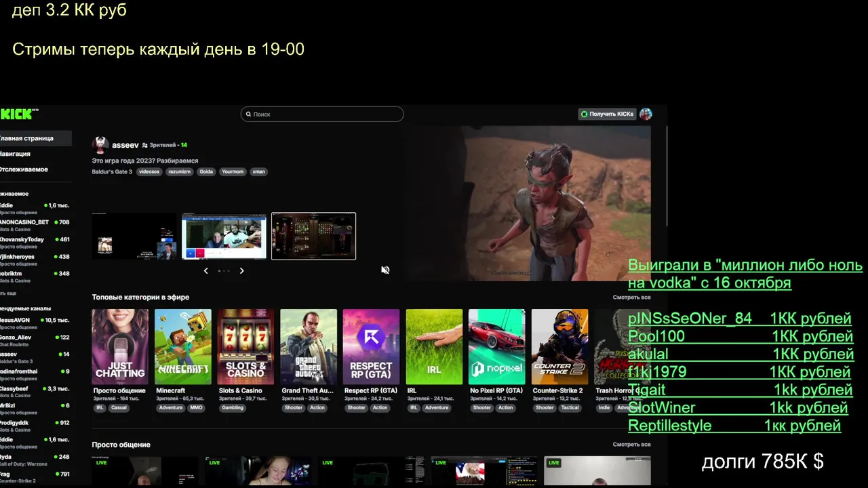868x488 pixels.
Task: Open JesusAVGN recommended channel
Action: click(x=35, y=323)
